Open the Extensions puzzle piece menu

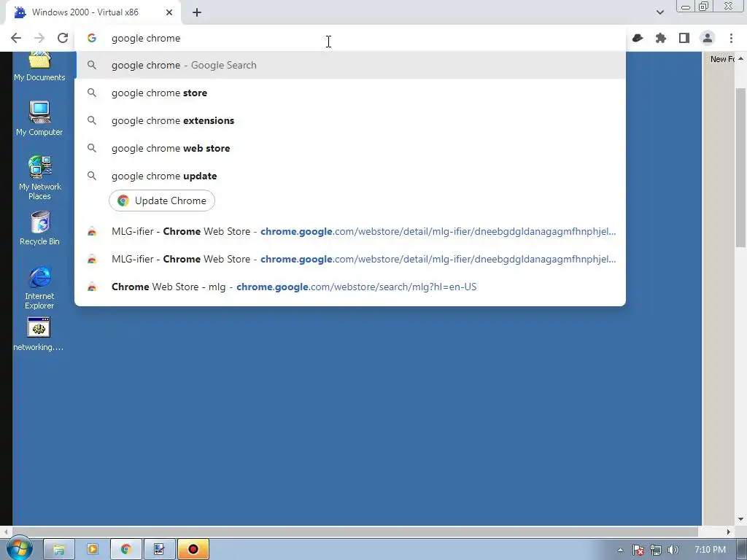point(661,38)
